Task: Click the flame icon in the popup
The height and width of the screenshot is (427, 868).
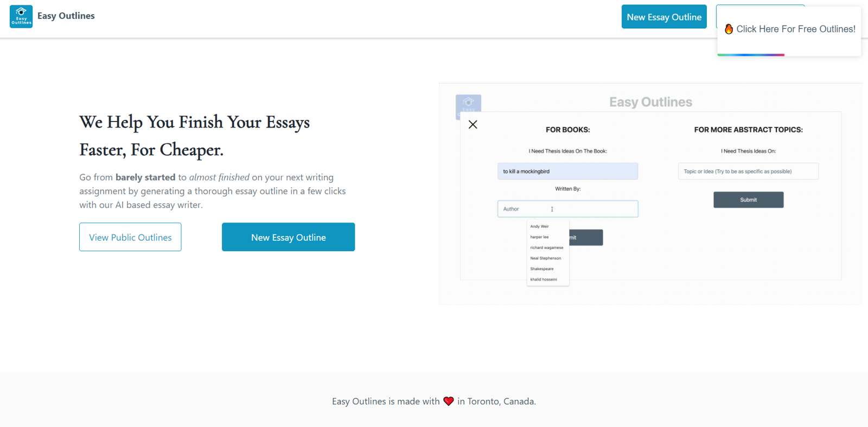Action: tap(729, 29)
